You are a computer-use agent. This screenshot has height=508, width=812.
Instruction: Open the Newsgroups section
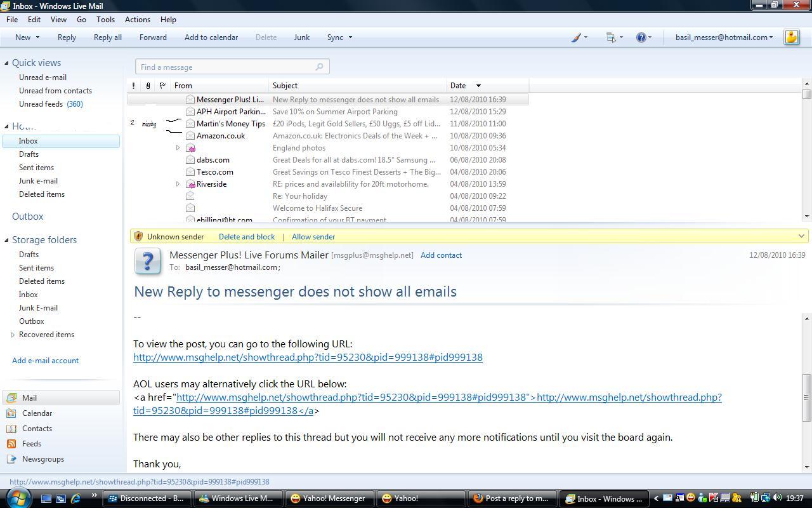(x=43, y=459)
